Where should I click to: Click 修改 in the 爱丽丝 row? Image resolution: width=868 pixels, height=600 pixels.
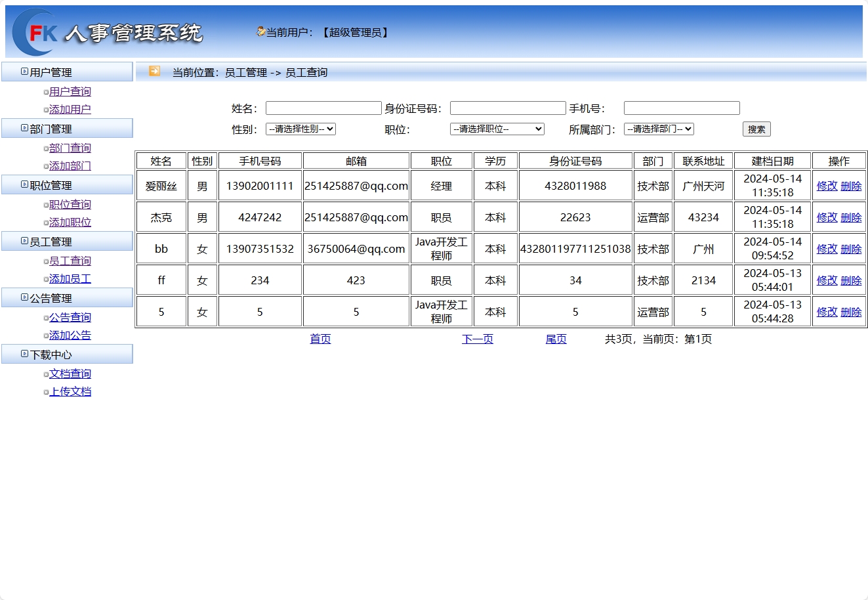coord(826,185)
